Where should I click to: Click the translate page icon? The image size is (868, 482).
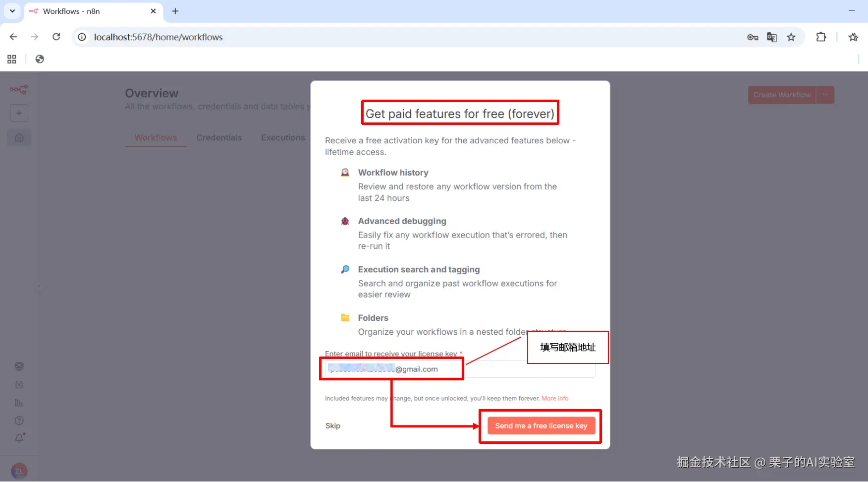772,37
